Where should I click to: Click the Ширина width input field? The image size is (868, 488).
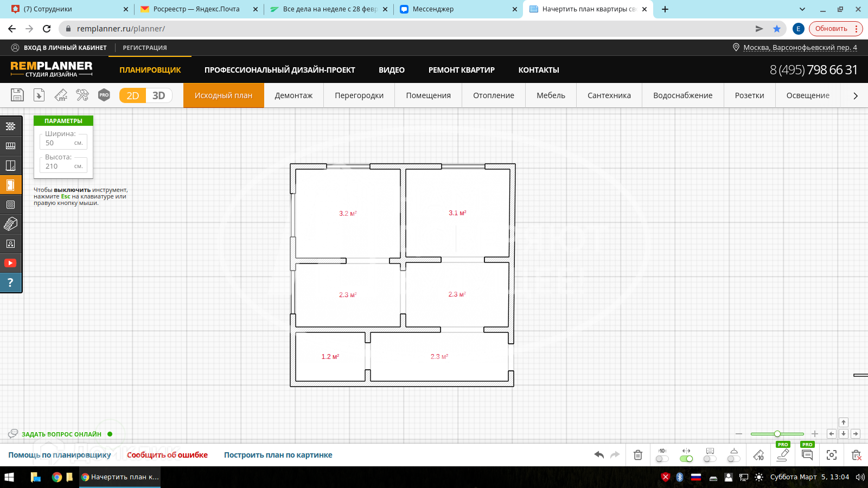63,143
